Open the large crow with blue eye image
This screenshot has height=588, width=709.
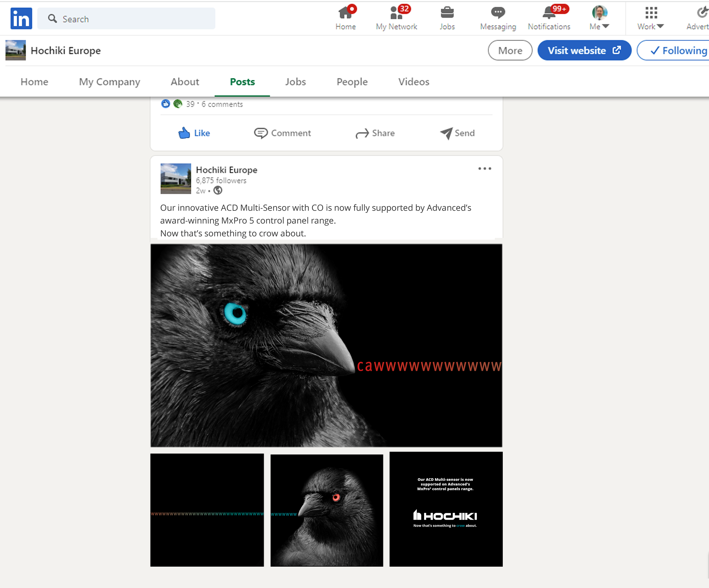point(326,345)
